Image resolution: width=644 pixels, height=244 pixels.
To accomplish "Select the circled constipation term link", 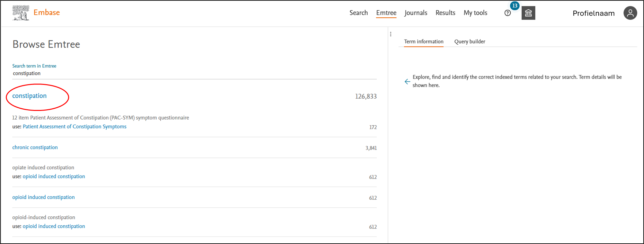I will [x=30, y=96].
